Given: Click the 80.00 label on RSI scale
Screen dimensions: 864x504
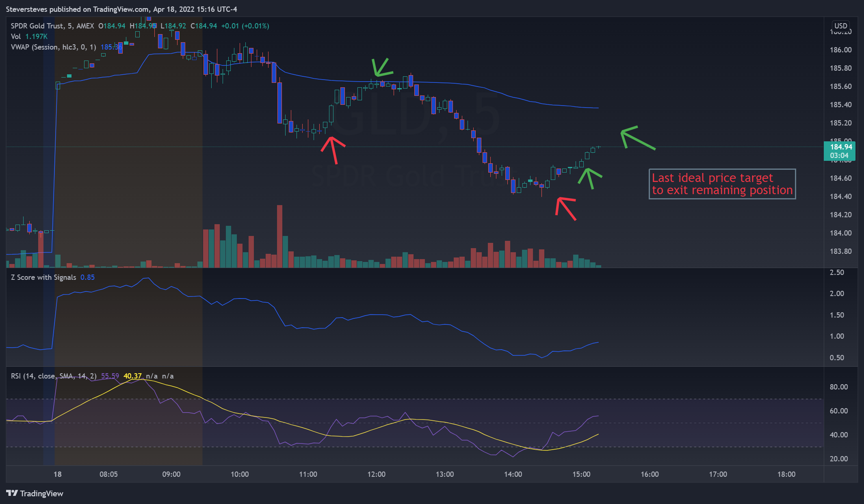Looking at the screenshot, I should [838, 387].
